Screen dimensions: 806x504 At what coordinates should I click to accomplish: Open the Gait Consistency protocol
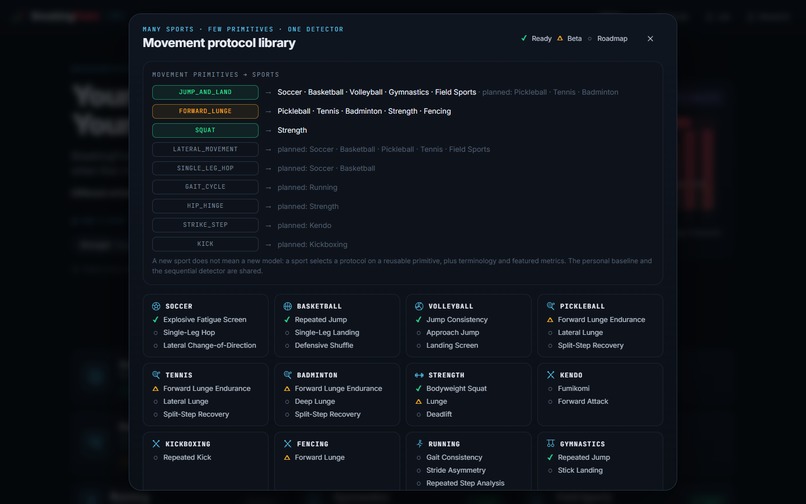454,457
